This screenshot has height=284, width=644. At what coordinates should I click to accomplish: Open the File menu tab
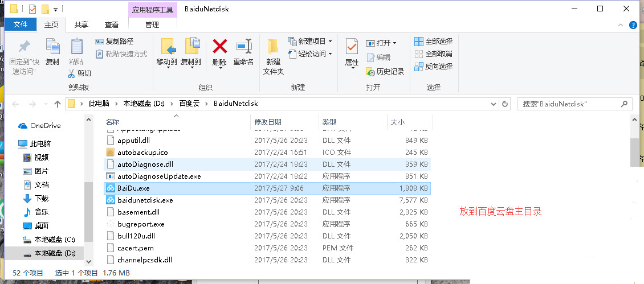[20, 24]
